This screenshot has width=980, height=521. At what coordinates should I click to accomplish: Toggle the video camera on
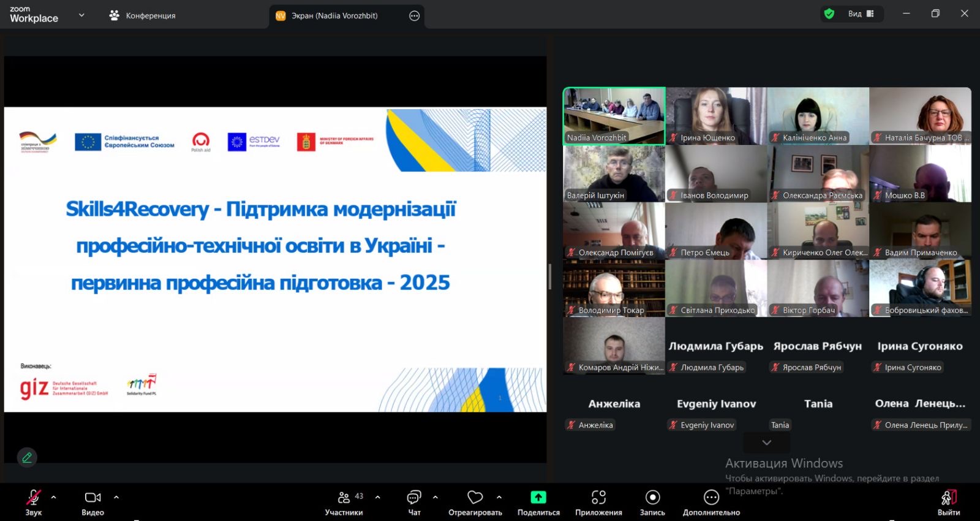point(93,503)
